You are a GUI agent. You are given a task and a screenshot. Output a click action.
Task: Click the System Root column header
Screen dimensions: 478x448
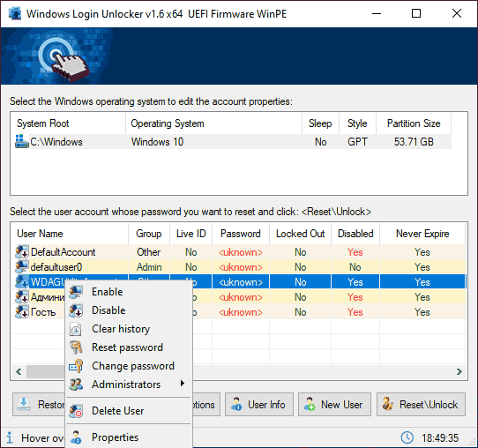click(68, 123)
